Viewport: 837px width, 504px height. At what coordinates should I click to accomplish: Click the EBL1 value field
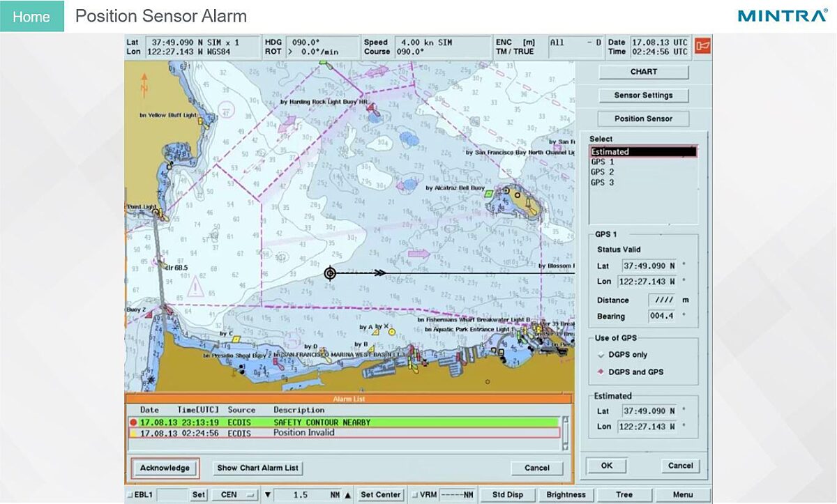(x=171, y=495)
